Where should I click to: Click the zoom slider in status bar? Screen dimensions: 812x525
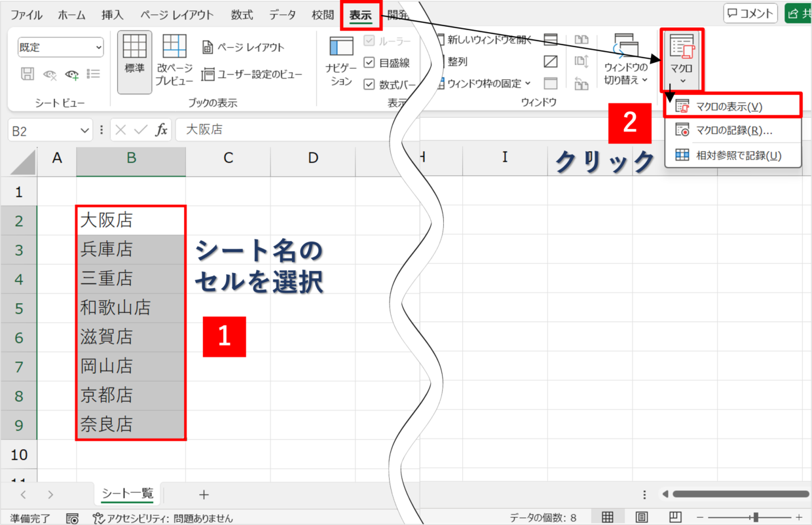(756, 517)
